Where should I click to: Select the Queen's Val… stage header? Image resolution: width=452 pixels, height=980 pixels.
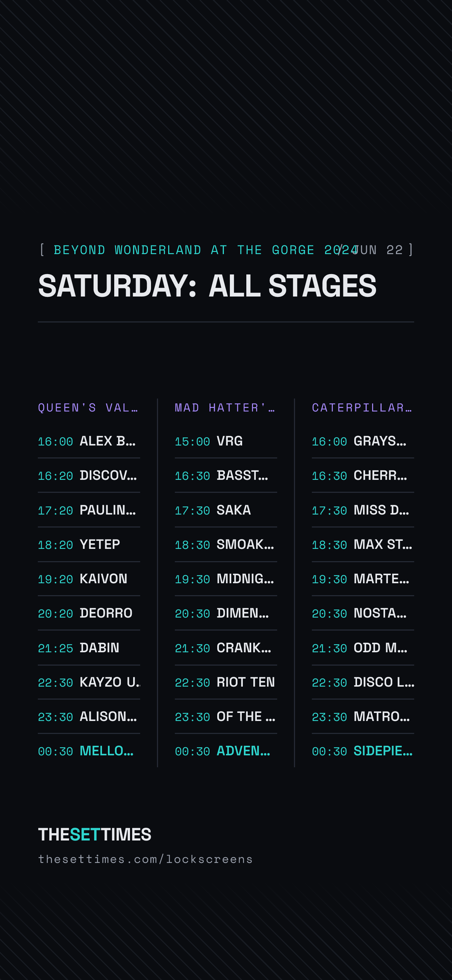(x=89, y=408)
